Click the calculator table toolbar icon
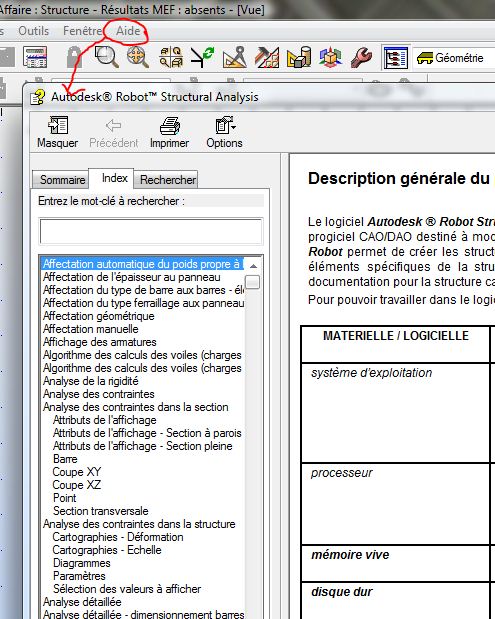Screen dimensions: 495x619 [35, 57]
